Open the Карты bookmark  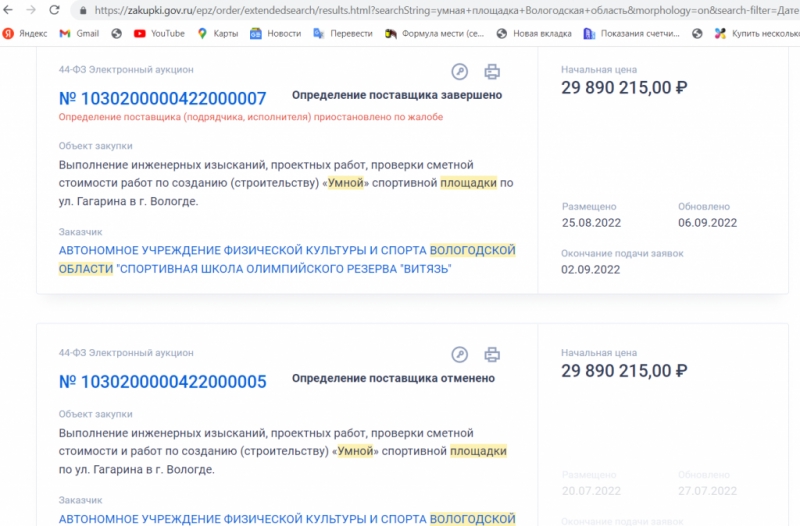pos(217,33)
